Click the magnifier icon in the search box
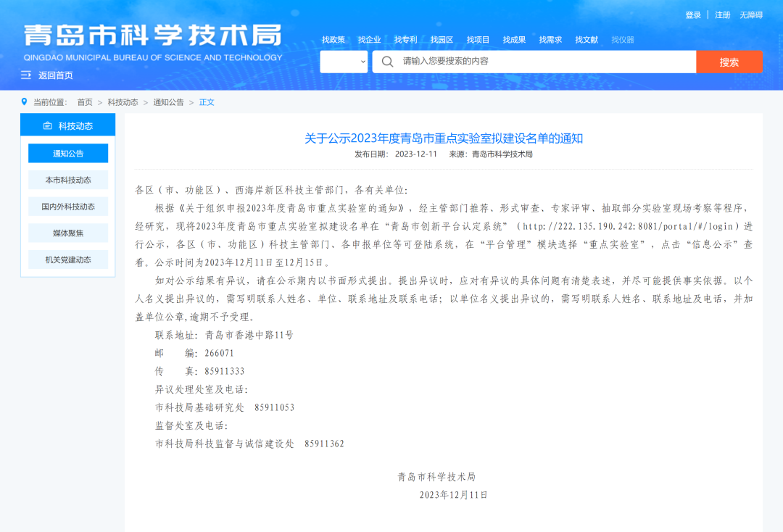Screen dimensions: 783x532 (x=386, y=62)
